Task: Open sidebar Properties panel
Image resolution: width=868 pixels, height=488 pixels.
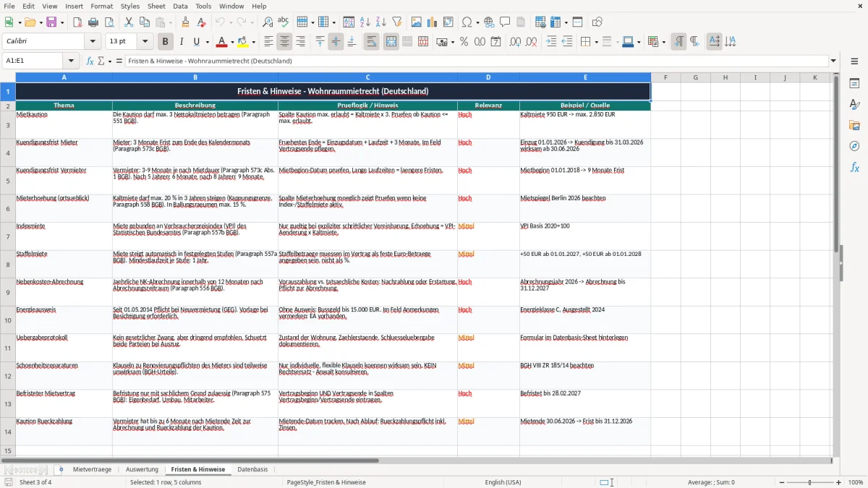Action: point(854,84)
